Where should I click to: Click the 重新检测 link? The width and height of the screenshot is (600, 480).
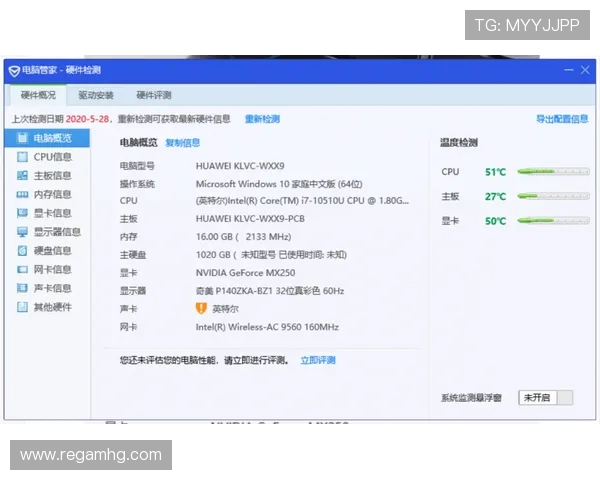tap(262, 119)
